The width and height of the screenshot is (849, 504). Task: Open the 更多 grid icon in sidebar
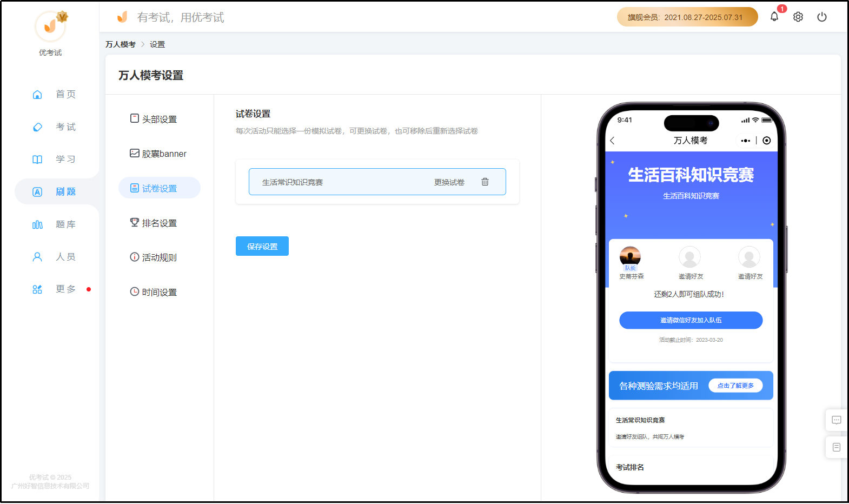[37, 289]
